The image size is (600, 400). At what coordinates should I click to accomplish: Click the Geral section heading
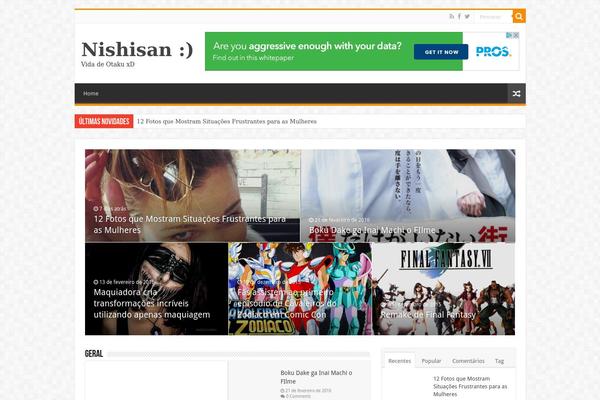(94, 353)
